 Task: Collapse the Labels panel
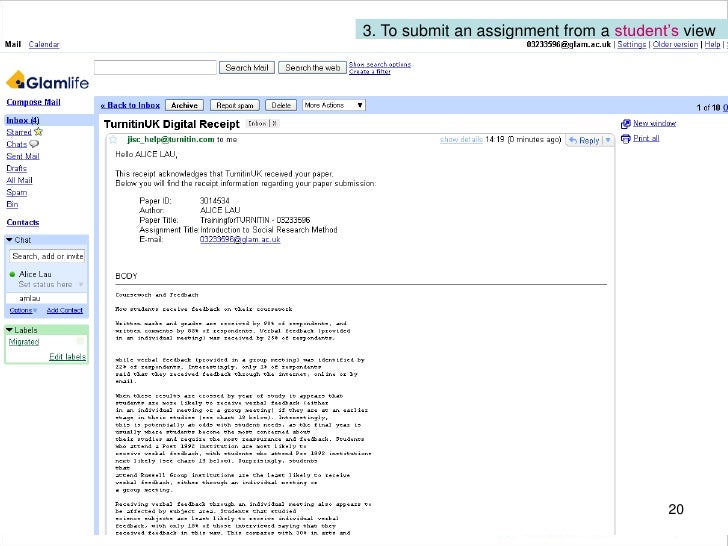tap(9, 330)
